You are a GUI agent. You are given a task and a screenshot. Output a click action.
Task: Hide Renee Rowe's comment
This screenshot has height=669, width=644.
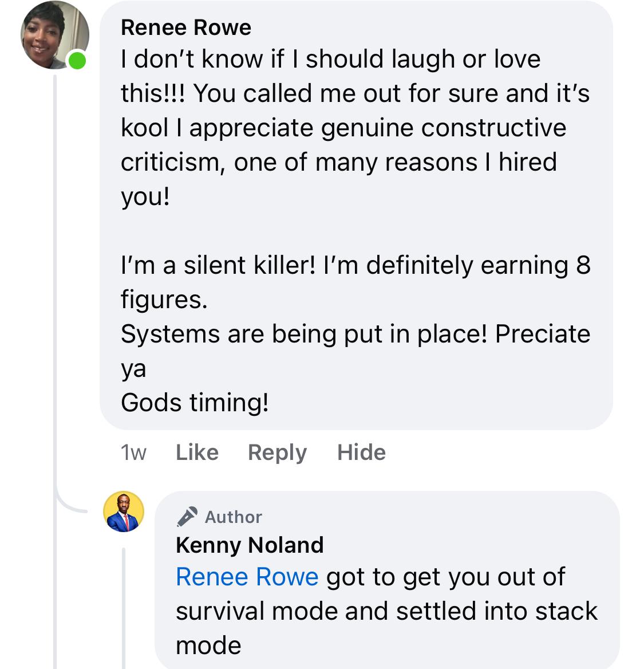click(361, 452)
